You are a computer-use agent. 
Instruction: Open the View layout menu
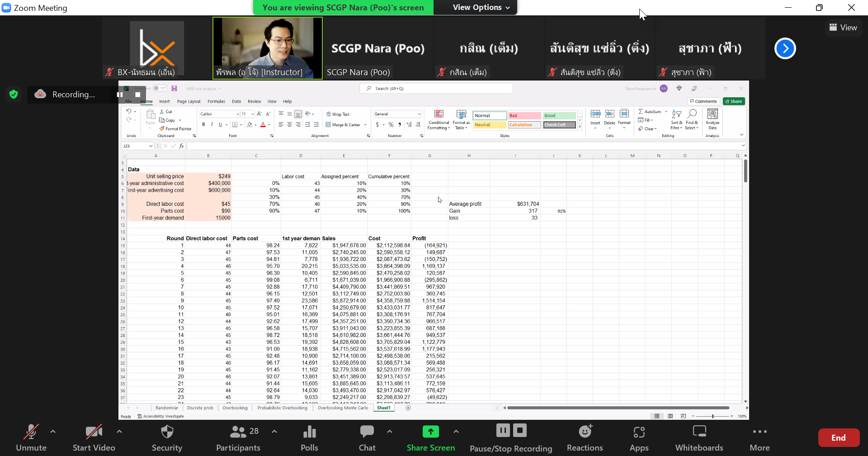click(x=843, y=28)
